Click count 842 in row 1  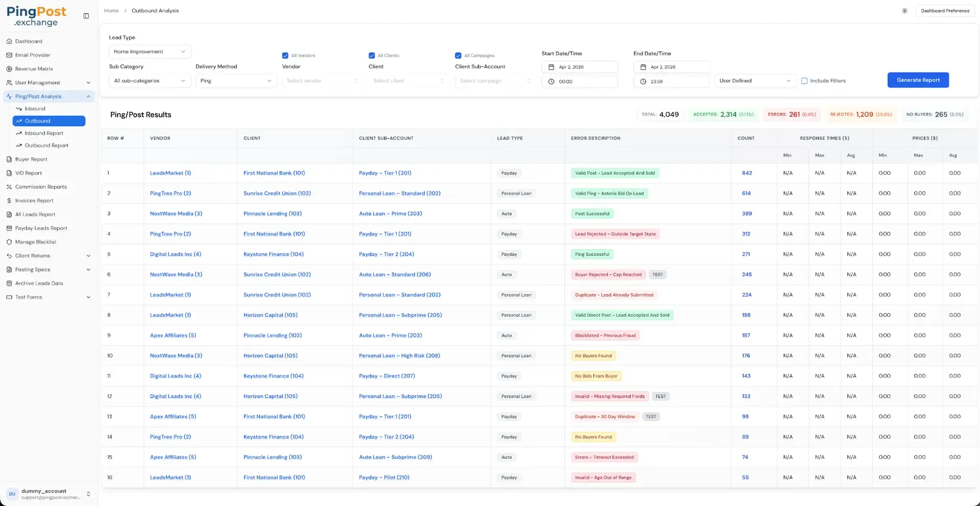747,173
